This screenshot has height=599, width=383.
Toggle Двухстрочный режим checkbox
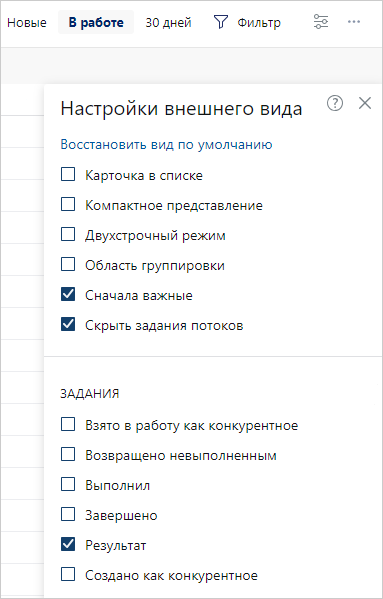click(68, 235)
